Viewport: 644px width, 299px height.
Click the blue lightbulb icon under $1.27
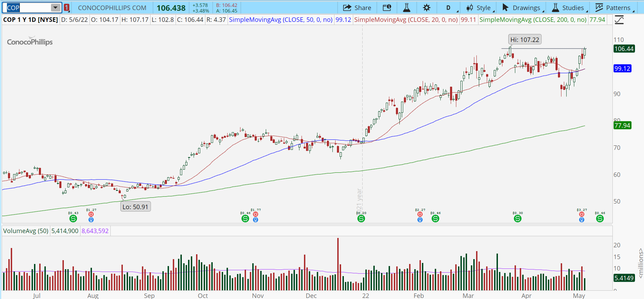click(91, 220)
